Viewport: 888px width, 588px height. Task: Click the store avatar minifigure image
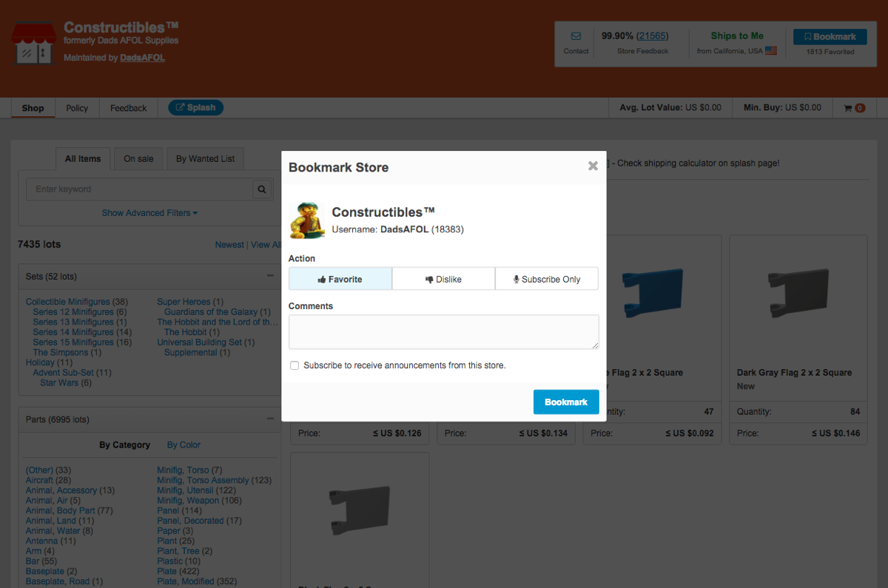point(307,220)
